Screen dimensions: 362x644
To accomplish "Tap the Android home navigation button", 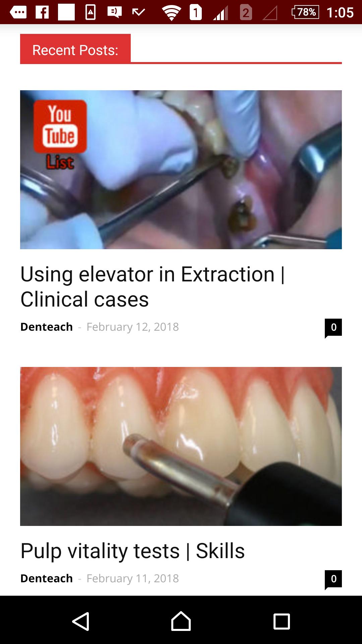I will (x=181, y=621).
